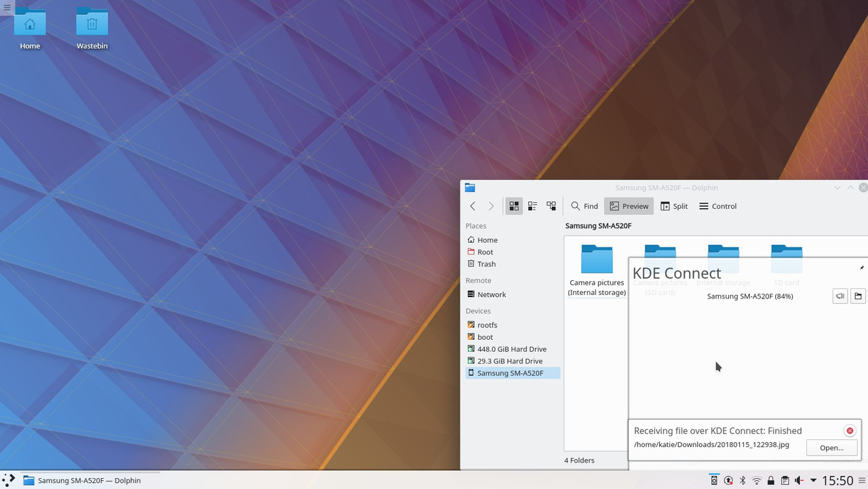Click the 4 Folders status bar text
Viewport: 868px width, 489px height.
point(579,460)
